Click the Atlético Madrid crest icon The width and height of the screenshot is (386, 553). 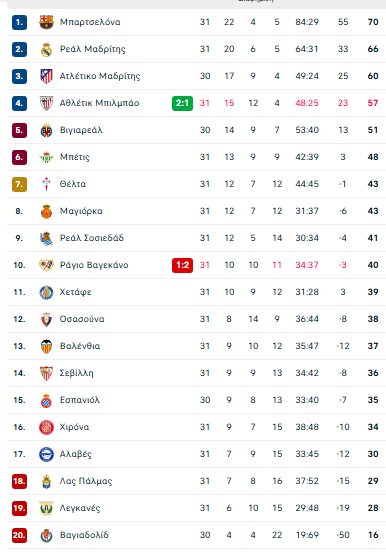(46, 76)
